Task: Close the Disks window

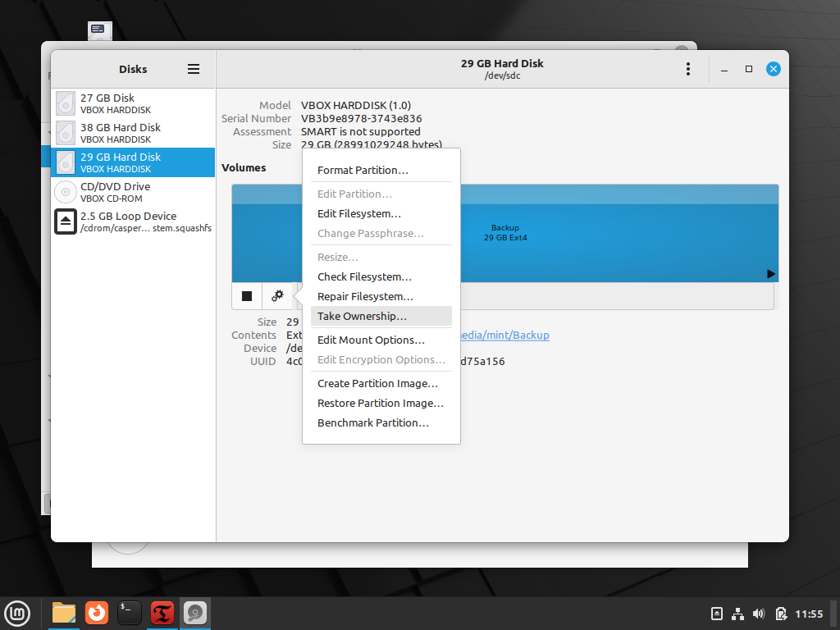Action: pos(773,69)
